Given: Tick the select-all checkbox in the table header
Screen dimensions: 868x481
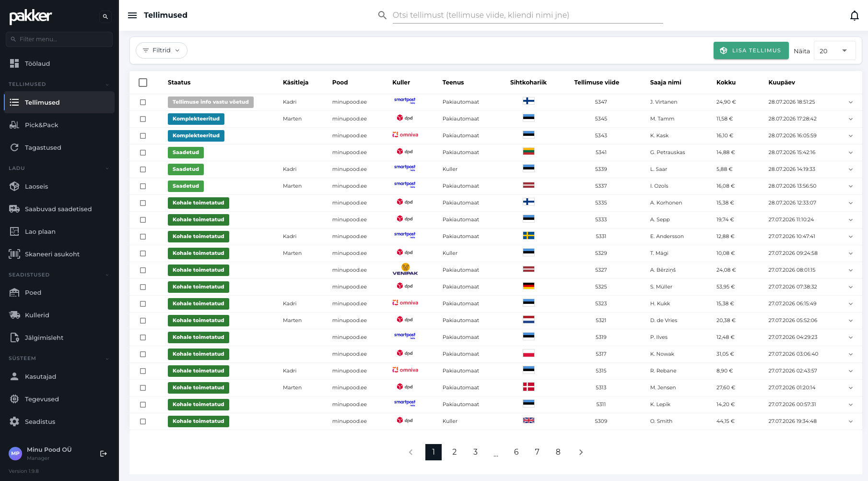Looking at the screenshot, I should coord(143,83).
